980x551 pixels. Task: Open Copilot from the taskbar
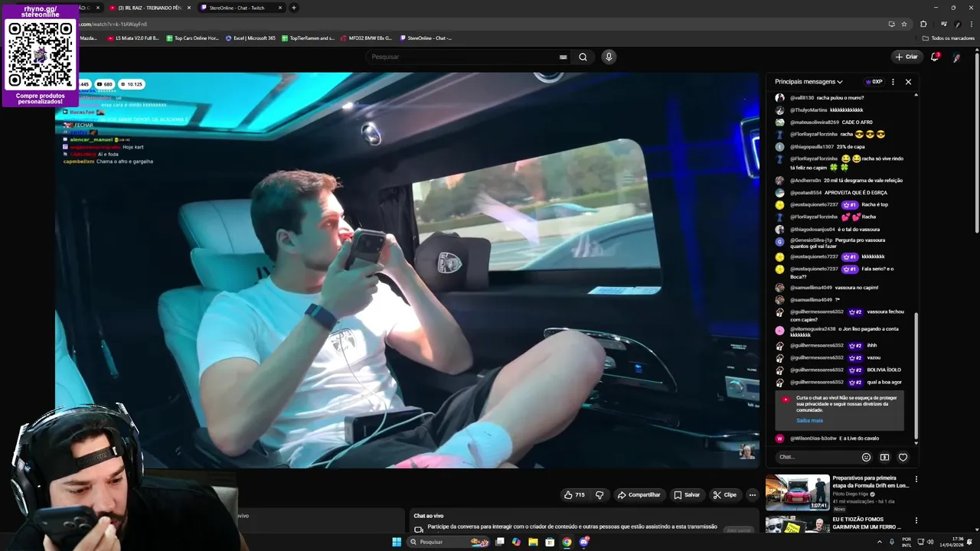pos(516,542)
